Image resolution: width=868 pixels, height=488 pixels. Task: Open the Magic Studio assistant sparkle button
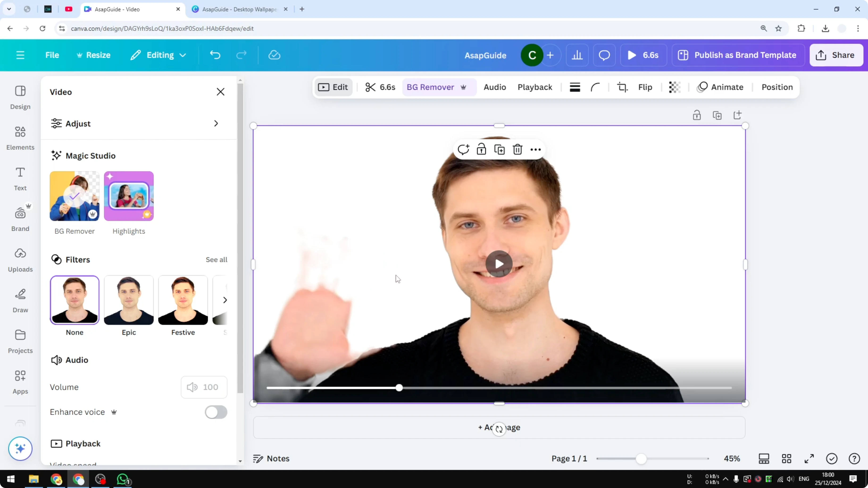coord(20,449)
